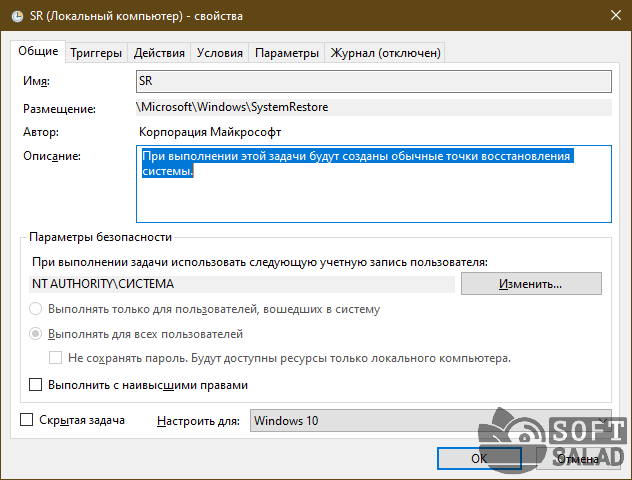The width and height of the screenshot is (632, 480).
Task: Close the SR properties dialog
Action: pyautogui.click(x=615, y=15)
